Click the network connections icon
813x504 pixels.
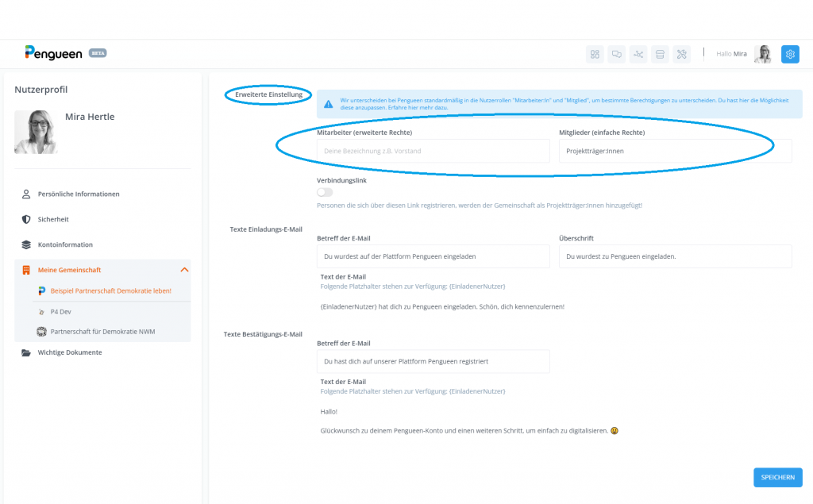click(x=638, y=54)
